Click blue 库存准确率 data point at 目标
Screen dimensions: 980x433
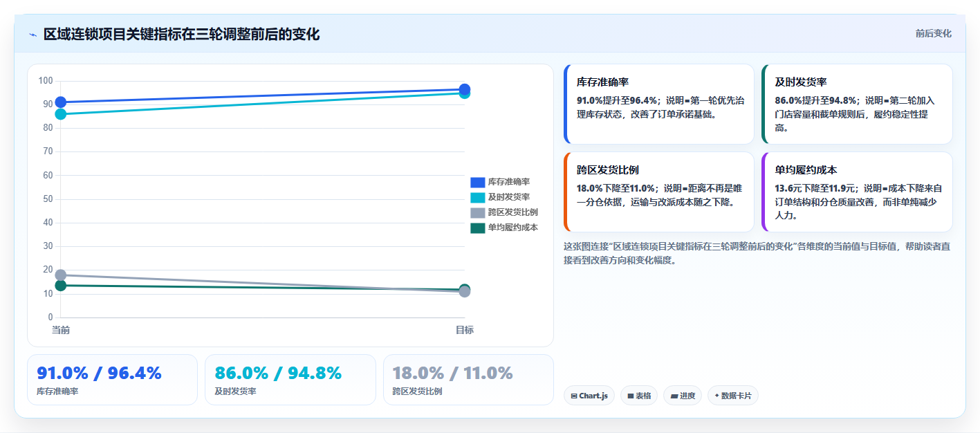pyautogui.click(x=465, y=89)
